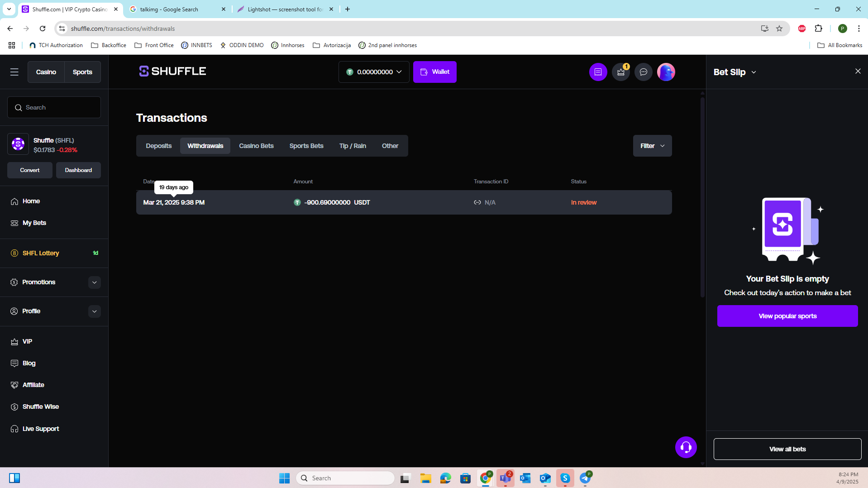The image size is (868, 488).
Task: Close the Bet Slip panel
Action: 858,71
